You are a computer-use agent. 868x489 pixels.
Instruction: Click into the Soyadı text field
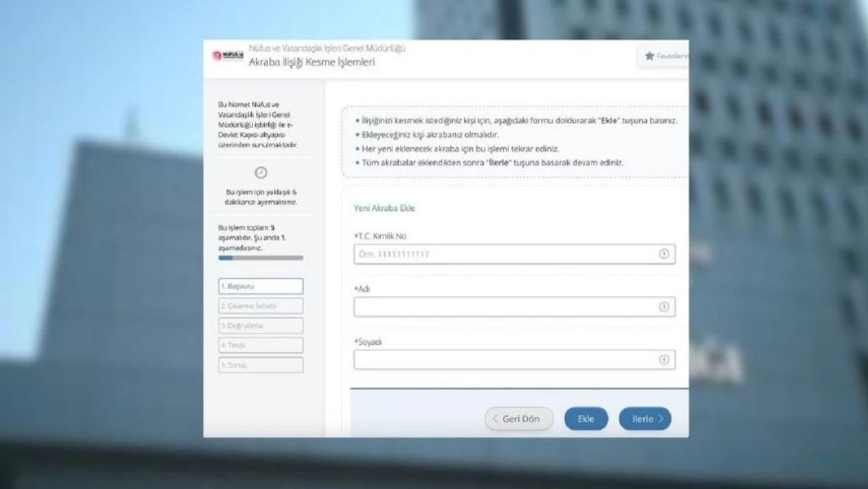[504, 360]
